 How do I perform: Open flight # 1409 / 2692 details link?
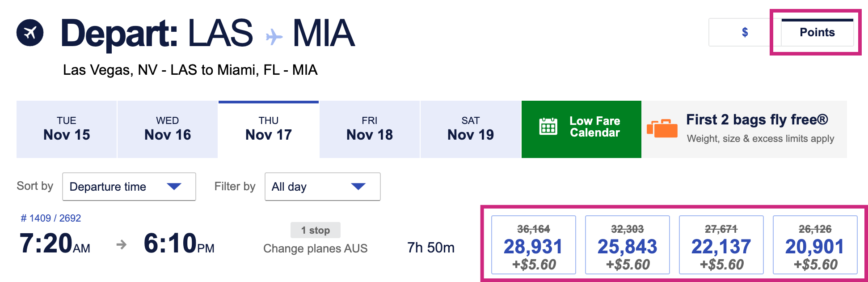(51, 218)
